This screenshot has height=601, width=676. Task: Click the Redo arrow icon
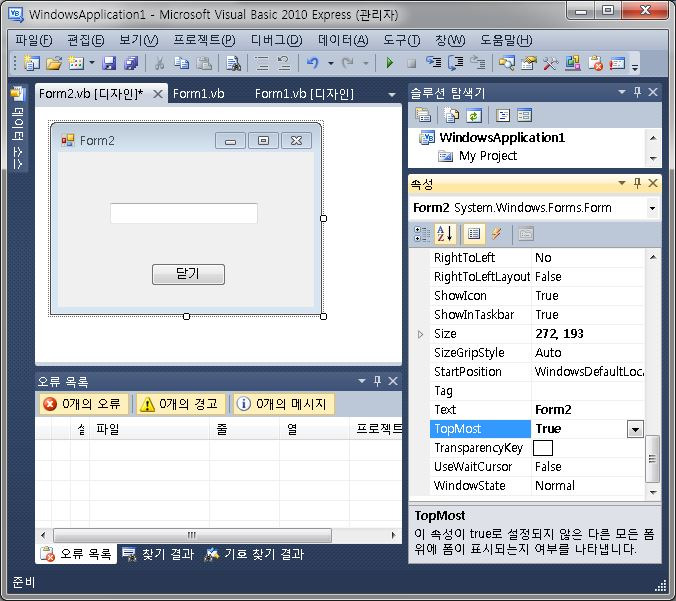tap(348, 64)
